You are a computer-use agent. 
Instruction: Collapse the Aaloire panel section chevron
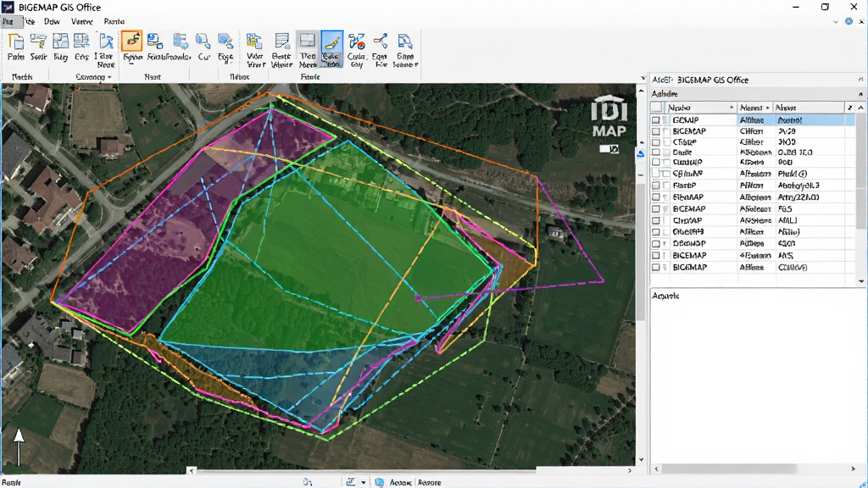[860, 93]
